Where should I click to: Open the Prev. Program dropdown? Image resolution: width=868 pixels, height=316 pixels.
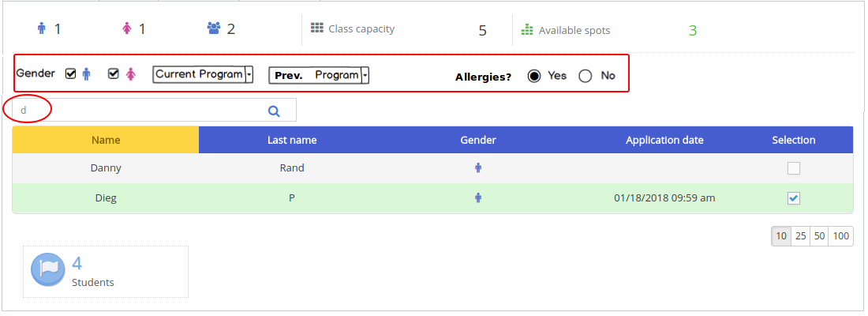coord(319,75)
